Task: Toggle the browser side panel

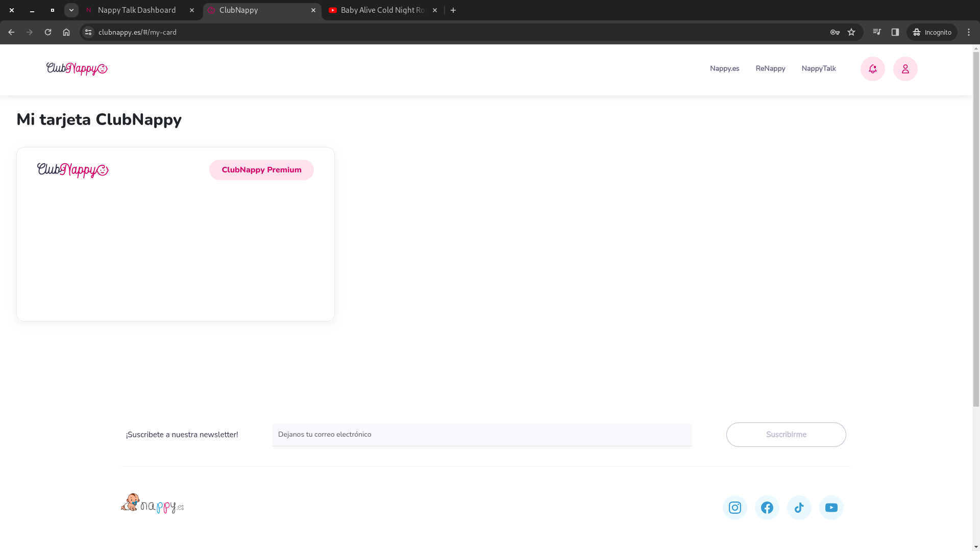Action: click(895, 32)
